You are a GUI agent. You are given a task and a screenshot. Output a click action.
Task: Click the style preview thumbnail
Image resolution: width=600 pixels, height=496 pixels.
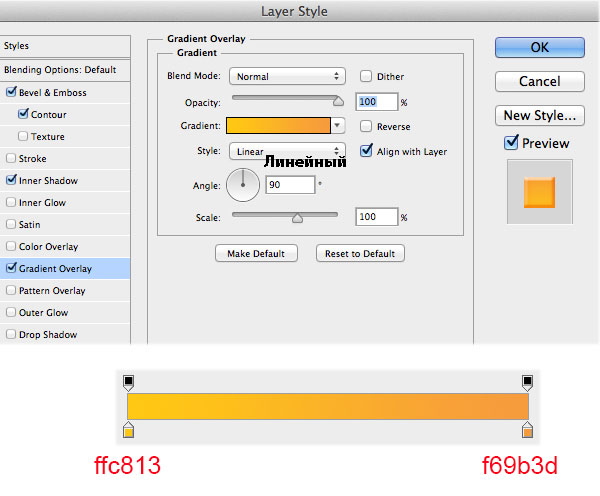coord(540,192)
